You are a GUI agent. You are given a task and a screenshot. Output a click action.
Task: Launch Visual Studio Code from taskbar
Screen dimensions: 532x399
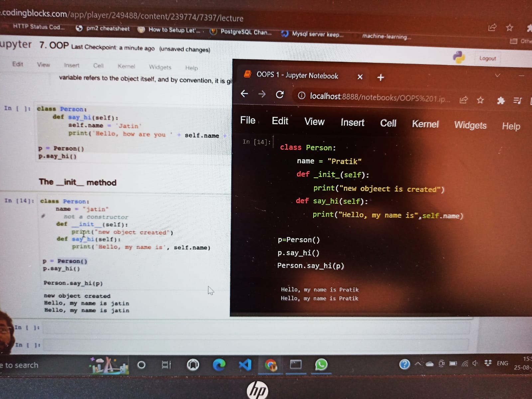[245, 365]
